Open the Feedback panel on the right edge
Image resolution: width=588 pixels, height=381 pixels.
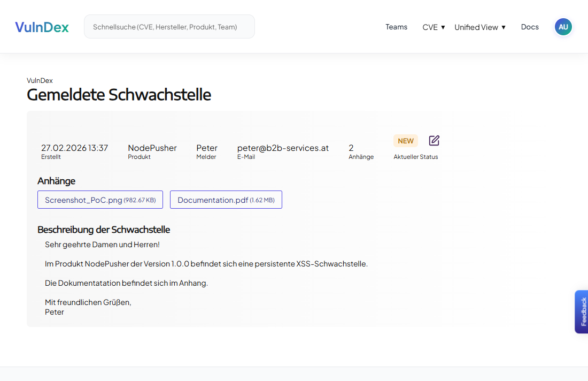(x=582, y=312)
